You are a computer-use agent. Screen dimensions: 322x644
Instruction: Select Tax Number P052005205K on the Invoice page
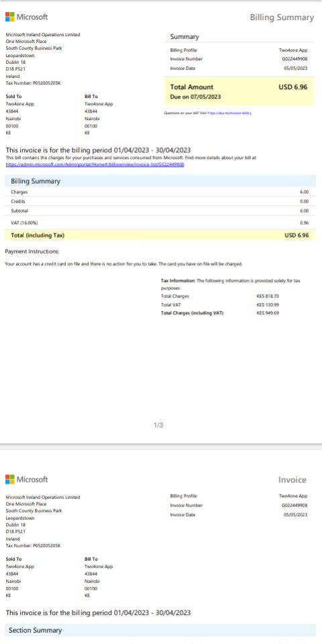pos(33,546)
